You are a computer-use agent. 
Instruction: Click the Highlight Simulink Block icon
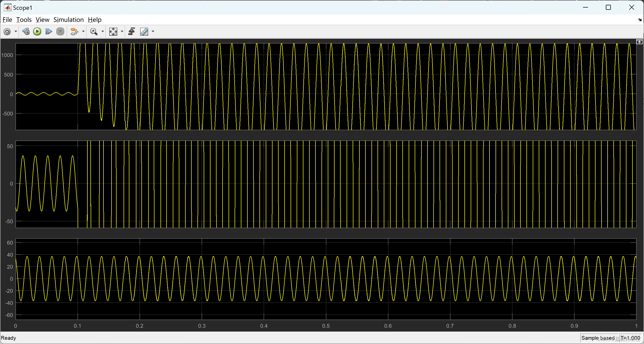[x=74, y=32]
